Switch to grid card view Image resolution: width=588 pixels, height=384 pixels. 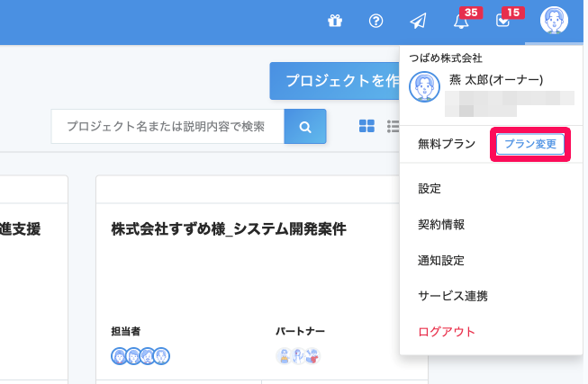coord(366,126)
